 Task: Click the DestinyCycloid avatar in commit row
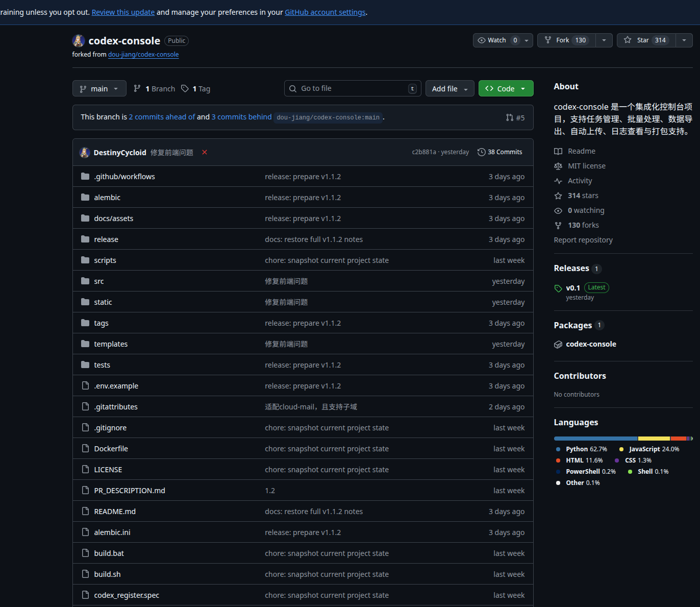tap(85, 152)
